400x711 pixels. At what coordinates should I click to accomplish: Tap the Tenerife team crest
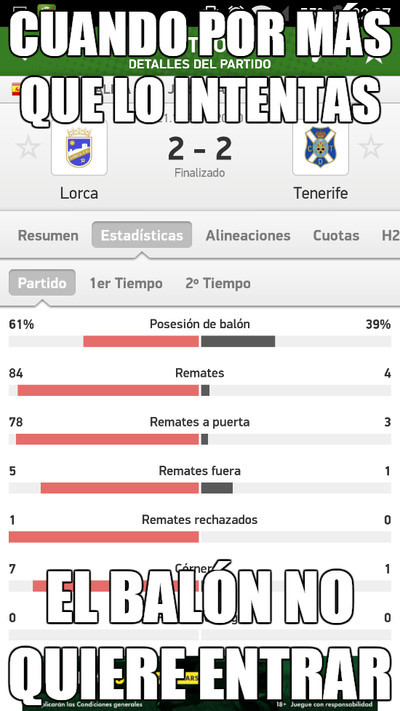point(320,149)
